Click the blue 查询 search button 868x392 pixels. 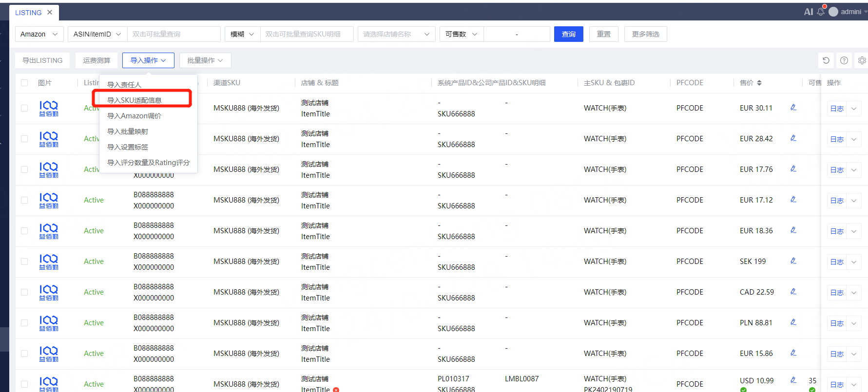[568, 34]
